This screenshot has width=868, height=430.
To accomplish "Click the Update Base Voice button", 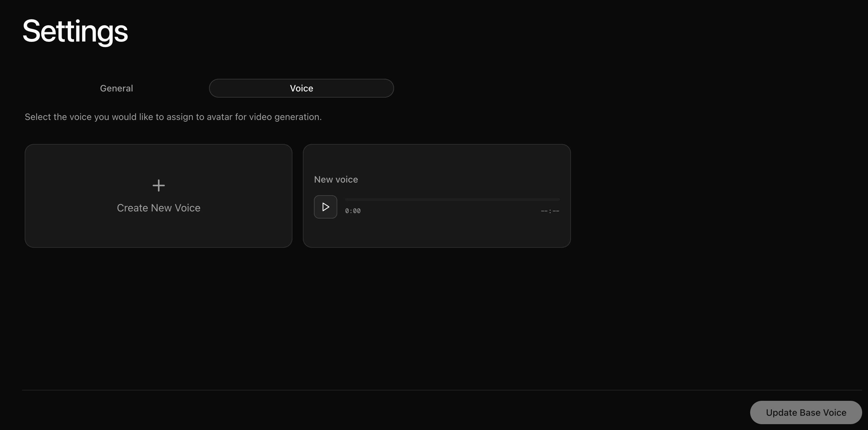I will [x=806, y=412].
